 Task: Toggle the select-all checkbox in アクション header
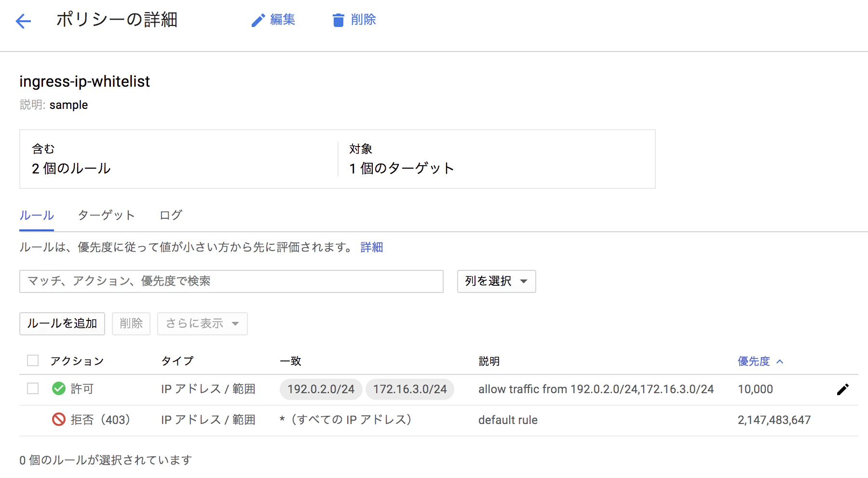point(33,360)
